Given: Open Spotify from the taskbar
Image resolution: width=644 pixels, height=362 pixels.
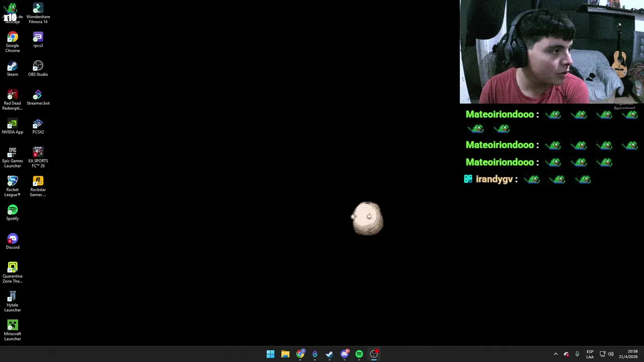Looking at the screenshot, I should [359, 354].
